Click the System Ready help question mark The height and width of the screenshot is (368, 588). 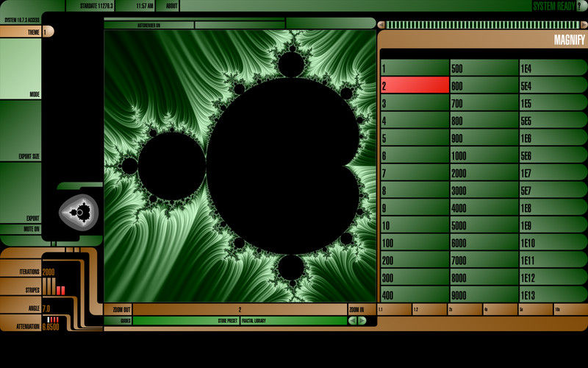(x=582, y=6)
